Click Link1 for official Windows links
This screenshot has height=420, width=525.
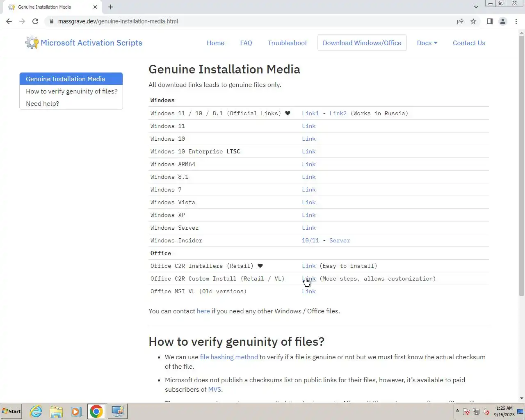(x=310, y=113)
